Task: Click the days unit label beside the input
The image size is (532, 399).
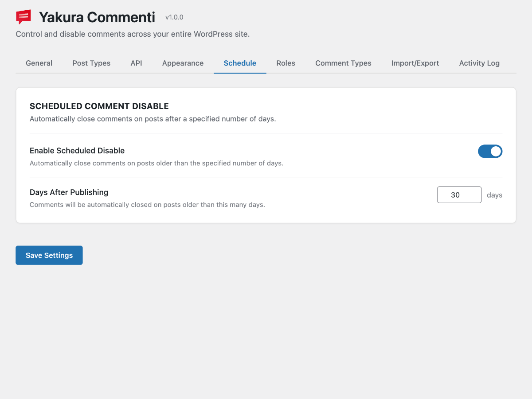Action: click(494, 195)
